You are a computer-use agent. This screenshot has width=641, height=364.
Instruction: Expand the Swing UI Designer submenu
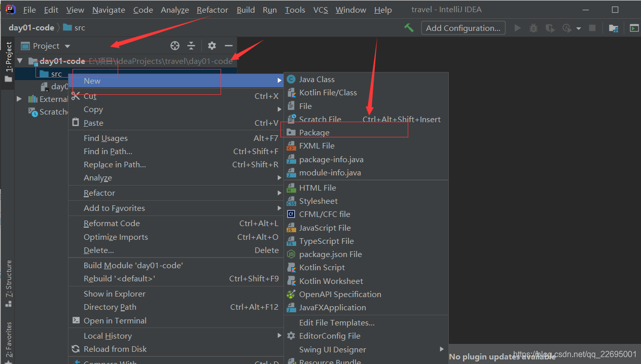pyautogui.click(x=442, y=349)
